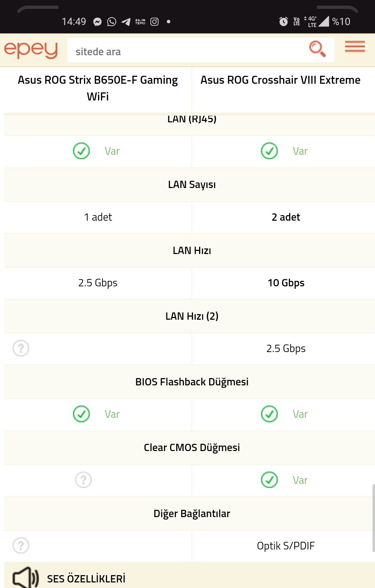Click the 10 Gbps value
Viewport: 375px width, 588px height.
[286, 283]
